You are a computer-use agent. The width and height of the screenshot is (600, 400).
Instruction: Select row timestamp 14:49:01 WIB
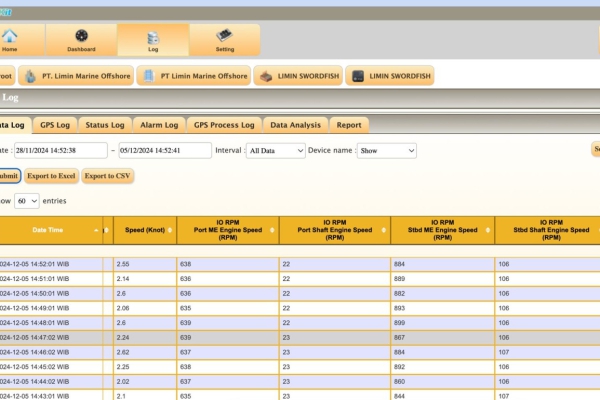click(34, 308)
